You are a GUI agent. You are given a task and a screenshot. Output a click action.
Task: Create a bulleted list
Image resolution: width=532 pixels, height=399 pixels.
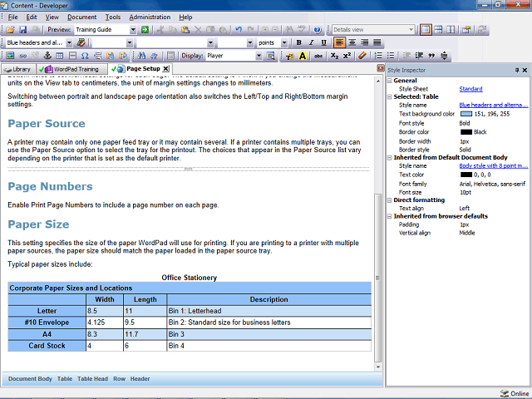(x=391, y=56)
